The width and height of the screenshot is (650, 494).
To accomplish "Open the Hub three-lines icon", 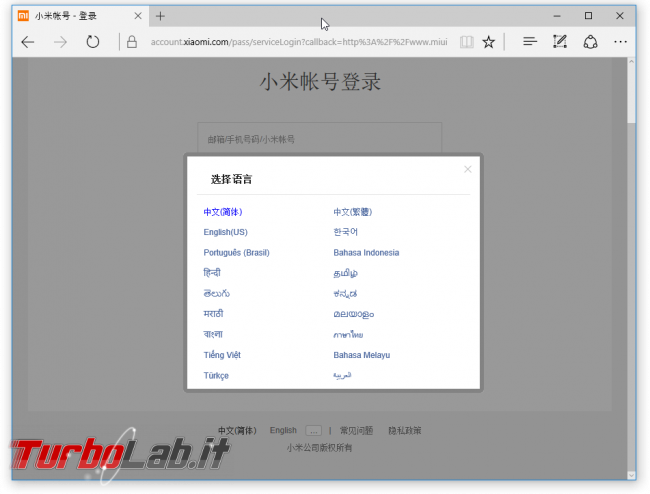I will [x=530, y=41].
